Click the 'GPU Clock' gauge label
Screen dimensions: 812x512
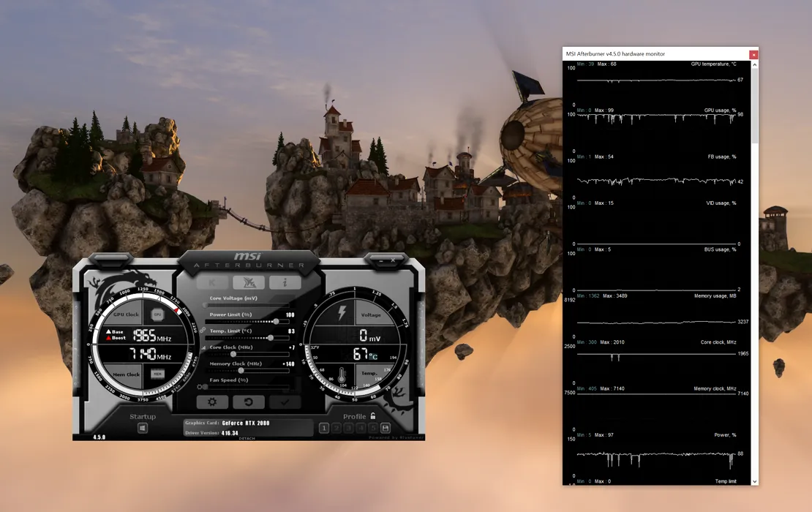tap(126, 315)
